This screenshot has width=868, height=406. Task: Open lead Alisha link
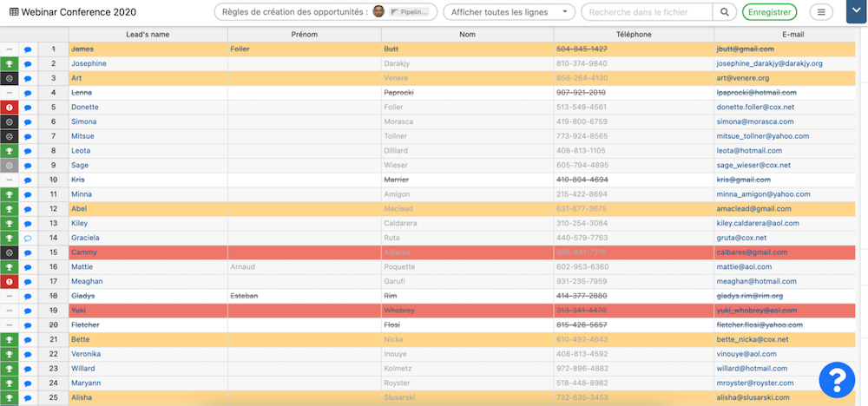coord(82,397)
